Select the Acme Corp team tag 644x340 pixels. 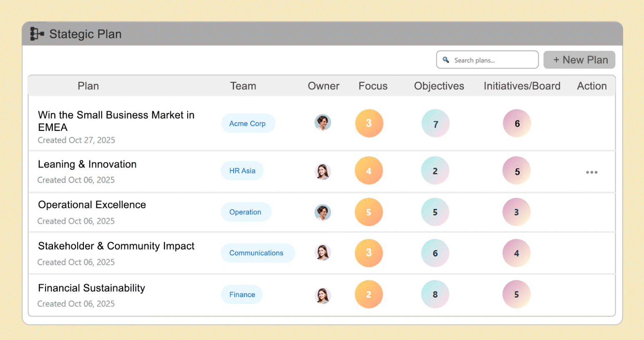point(248,124)
